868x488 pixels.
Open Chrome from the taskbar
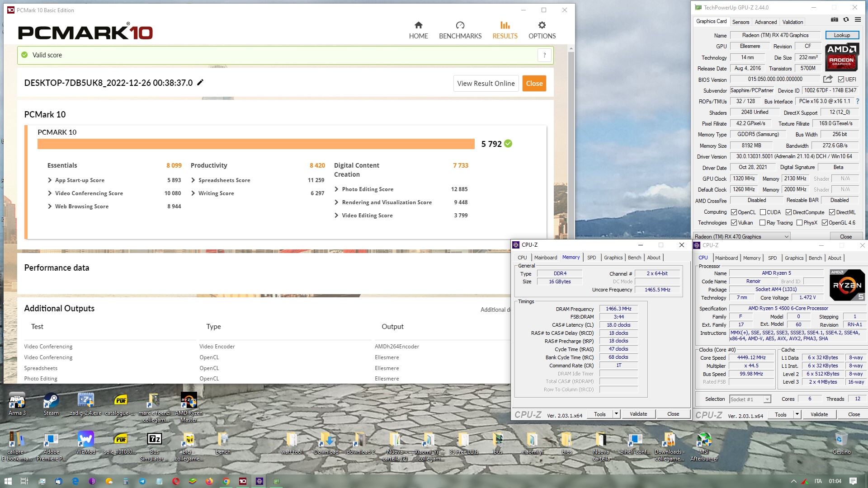click(226, 481)
